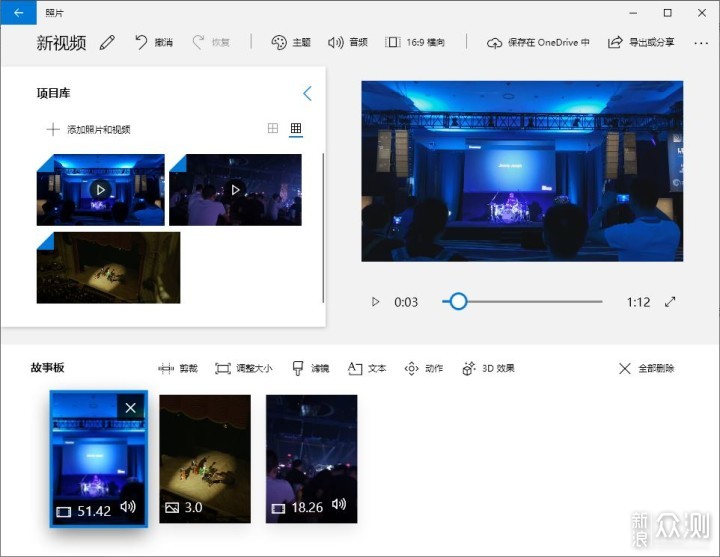Screen dimensions: 720x557
Task: Select the 3.0 second photo clip in storyboard
Action: coord(205,458)
